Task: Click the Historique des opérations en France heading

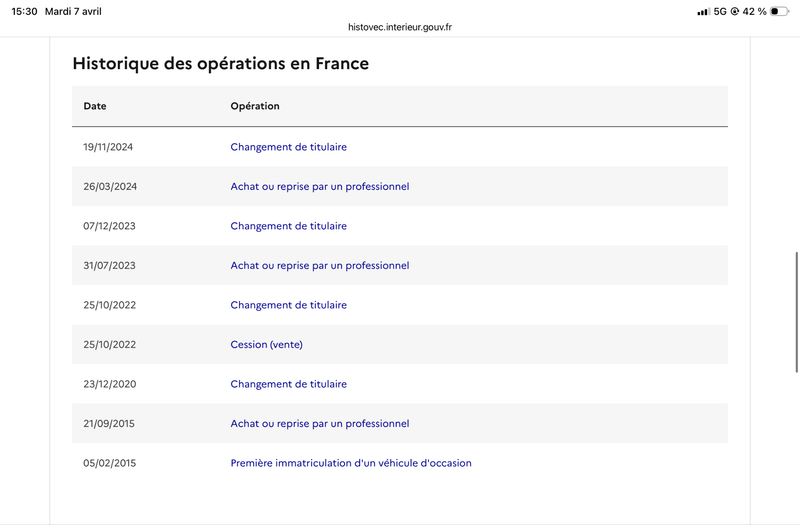Action: click(x=220, y=63)
